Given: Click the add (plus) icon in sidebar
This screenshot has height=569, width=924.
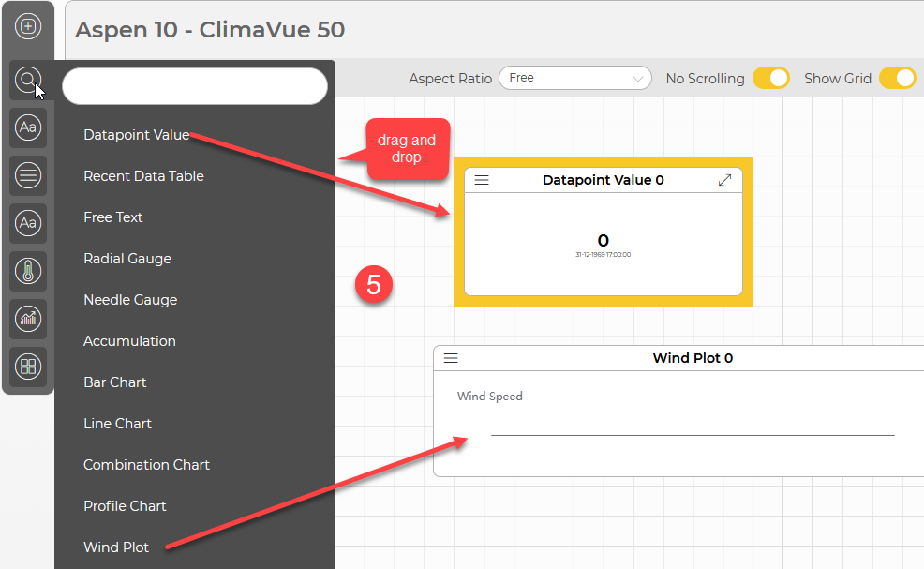Looking at the screenshot, I should click(x=28, y=26).
